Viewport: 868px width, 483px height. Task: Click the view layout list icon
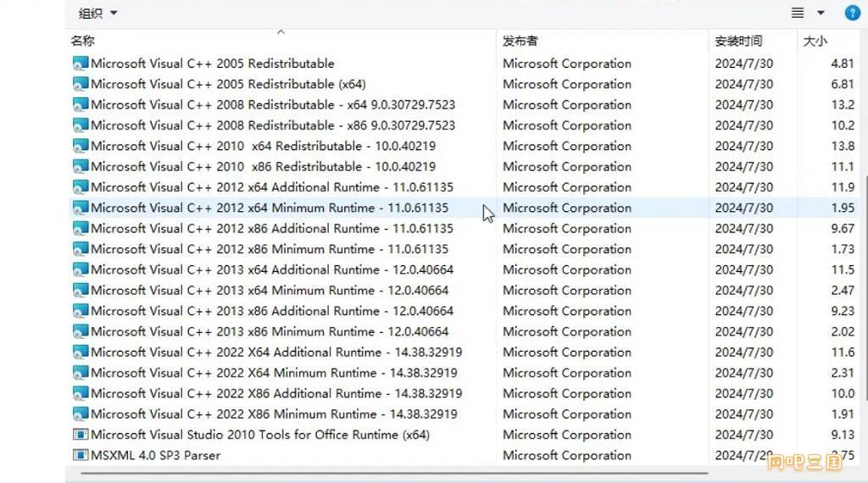[797, 13]
